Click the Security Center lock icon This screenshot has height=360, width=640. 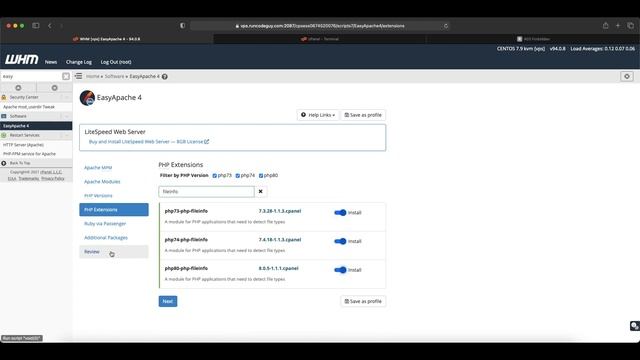pyautogui.click(x=4, y=97)
